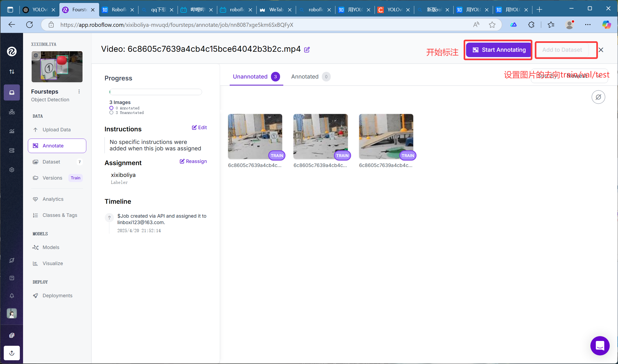Click the notification bell in left sidebar
The height and width of the screenshot is (364, 618).
pyautogui.click(x=12, y=296)
